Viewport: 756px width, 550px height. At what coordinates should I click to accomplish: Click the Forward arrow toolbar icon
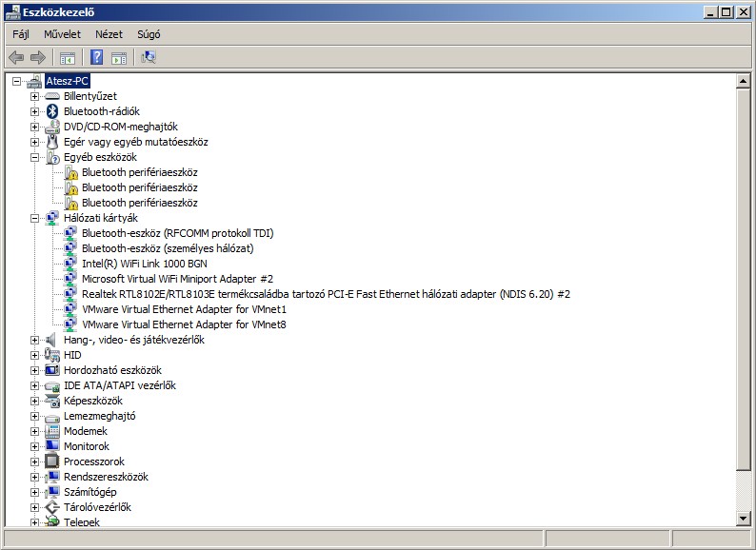(37, 58)
